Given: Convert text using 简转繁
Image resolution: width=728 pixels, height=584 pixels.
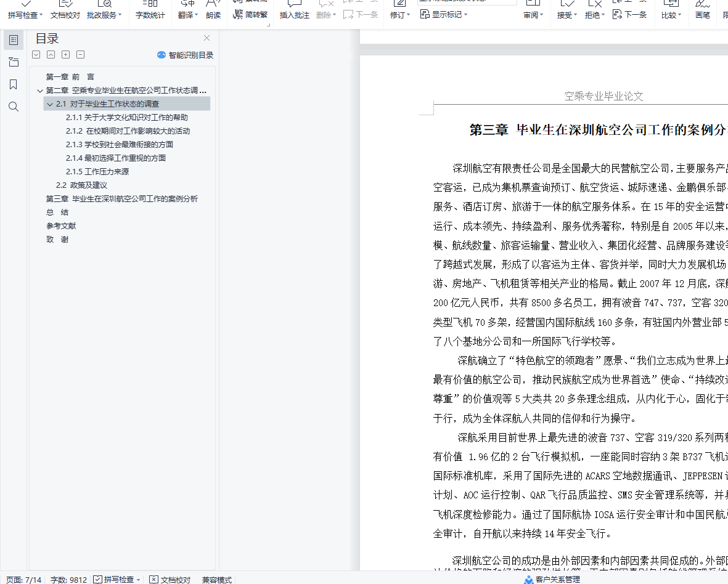Looking at the screenshot, I should click(x=250, y=14).
